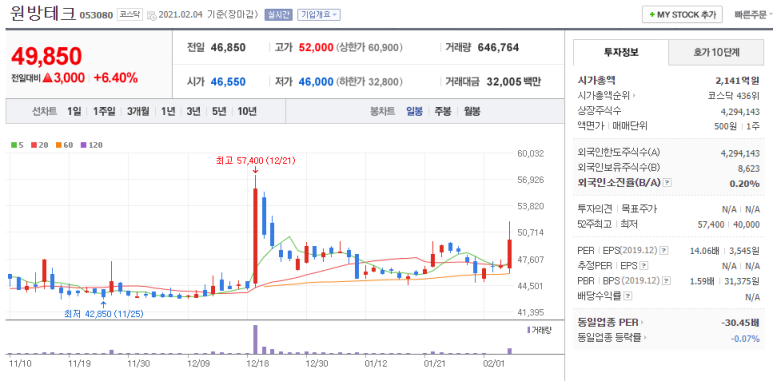Screen dimensions: 773x381
Task: Click the 시가총액순위 link
Action: pos(604,96)
